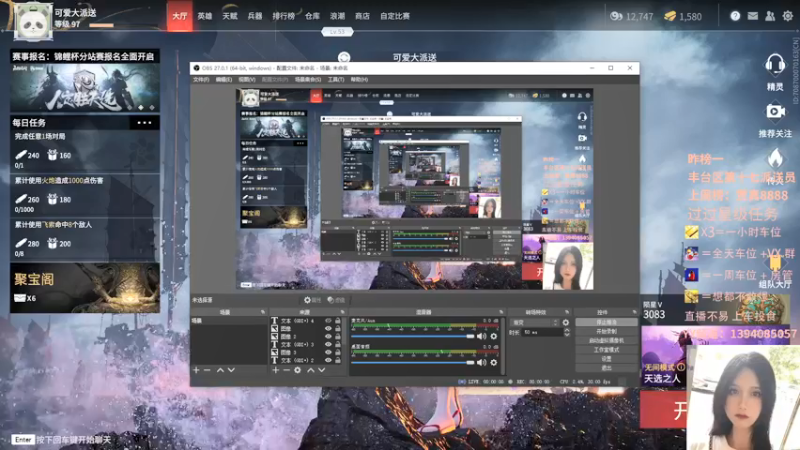
Task: Open game settings gear in top bar
Action: click(x=788, y=16)
